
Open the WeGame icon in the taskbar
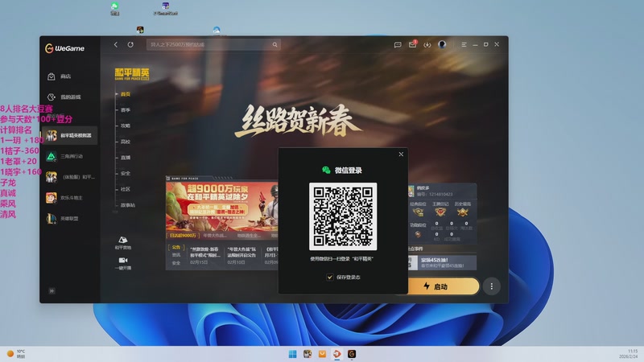352,354
